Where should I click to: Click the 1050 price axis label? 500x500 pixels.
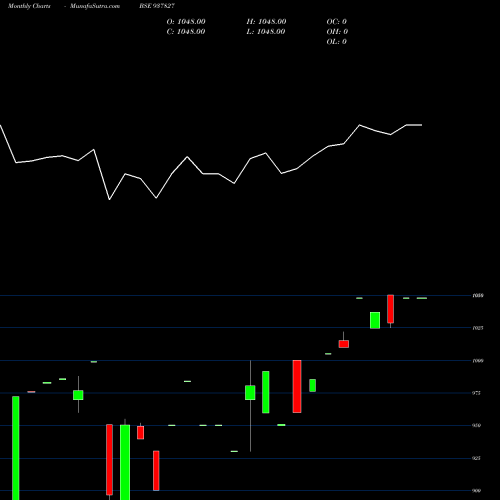pyautogui.click(x=478, y=295)
